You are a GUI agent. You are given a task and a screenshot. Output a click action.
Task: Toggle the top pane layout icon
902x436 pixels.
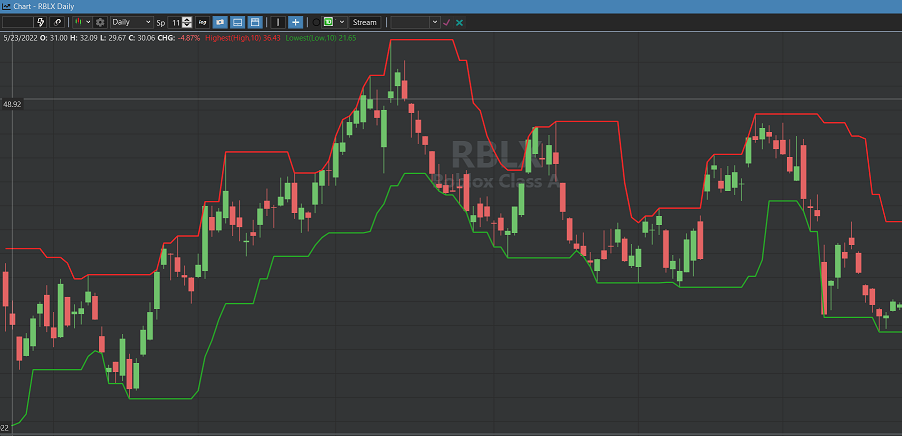255,22
